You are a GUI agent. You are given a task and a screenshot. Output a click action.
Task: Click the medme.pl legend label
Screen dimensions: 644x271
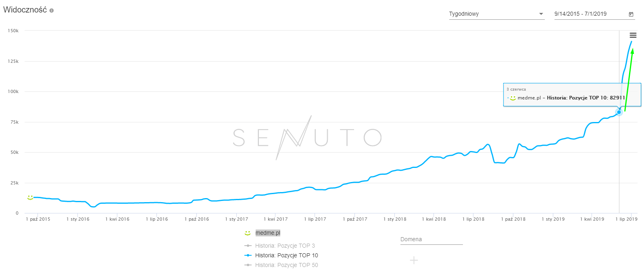[268, 233]
